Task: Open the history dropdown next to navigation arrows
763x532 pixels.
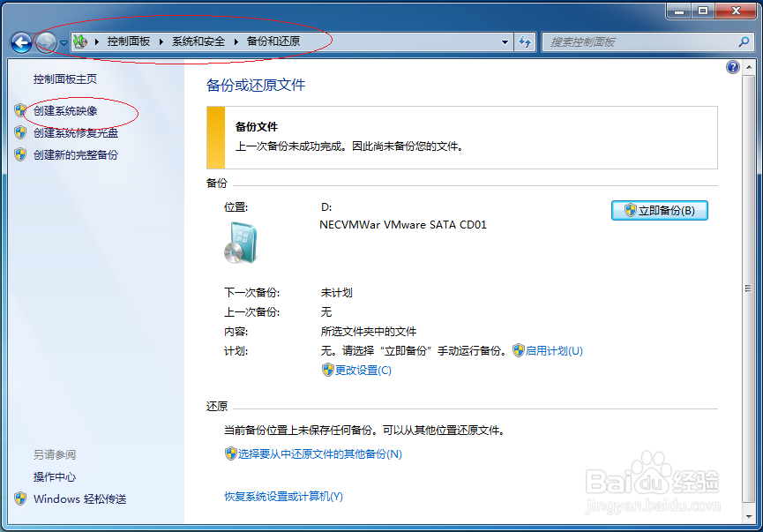Action: pos(63,41)
